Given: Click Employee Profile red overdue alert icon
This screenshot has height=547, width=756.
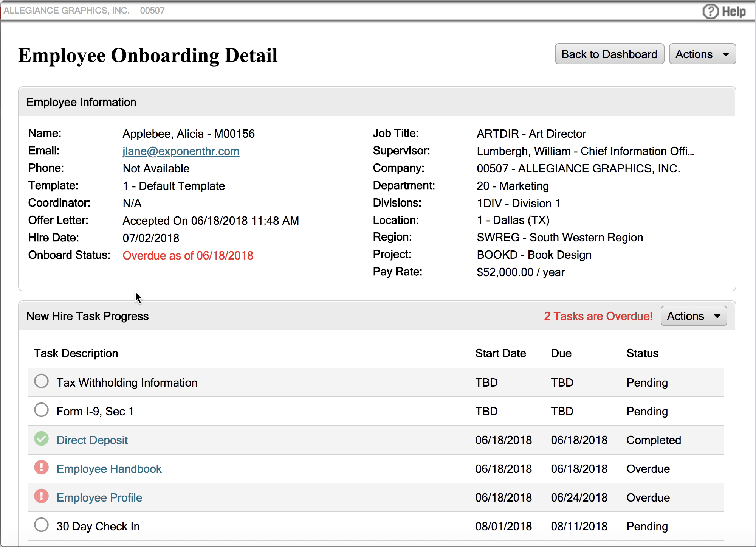Looking at the screenshot, I should point(41,496).
